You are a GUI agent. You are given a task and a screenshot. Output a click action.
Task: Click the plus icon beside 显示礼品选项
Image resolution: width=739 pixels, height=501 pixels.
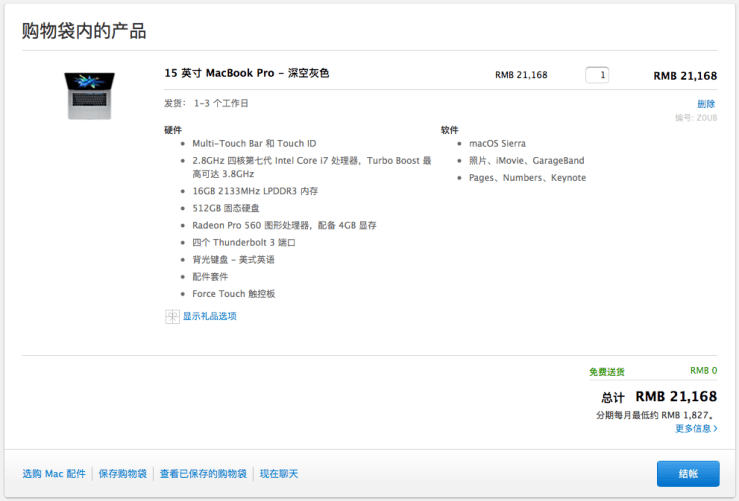coord(171,316)
